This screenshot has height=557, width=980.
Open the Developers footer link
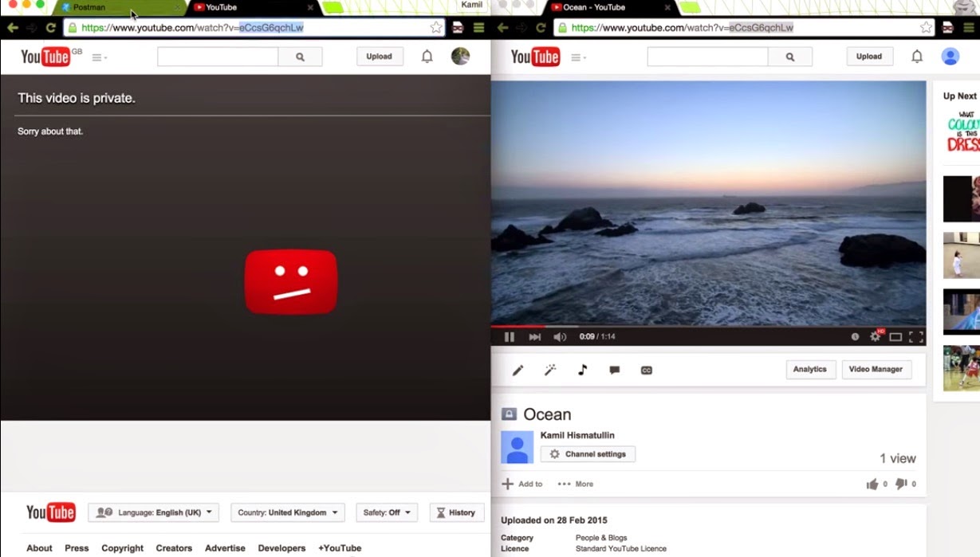click(x=281, y=548)
